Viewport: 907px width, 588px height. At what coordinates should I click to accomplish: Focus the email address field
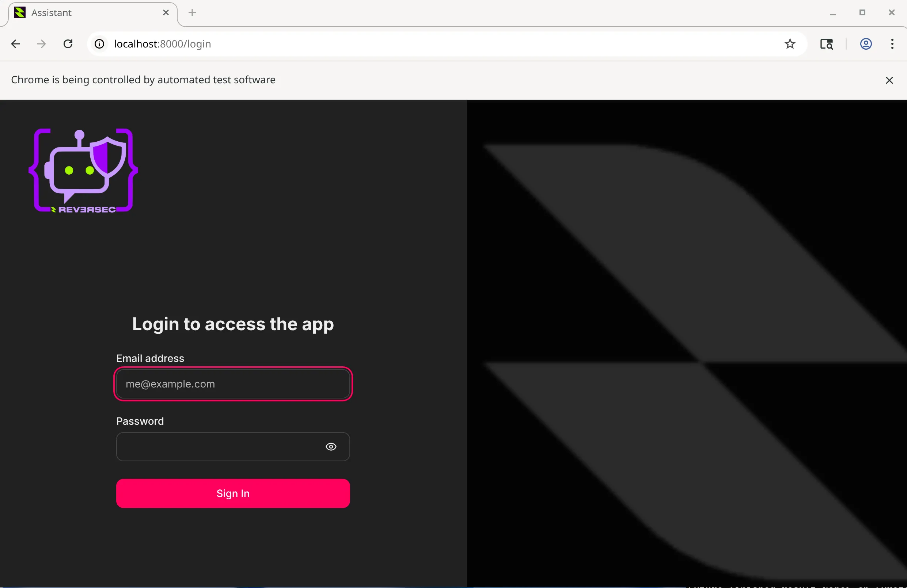(x=233, y=384)
